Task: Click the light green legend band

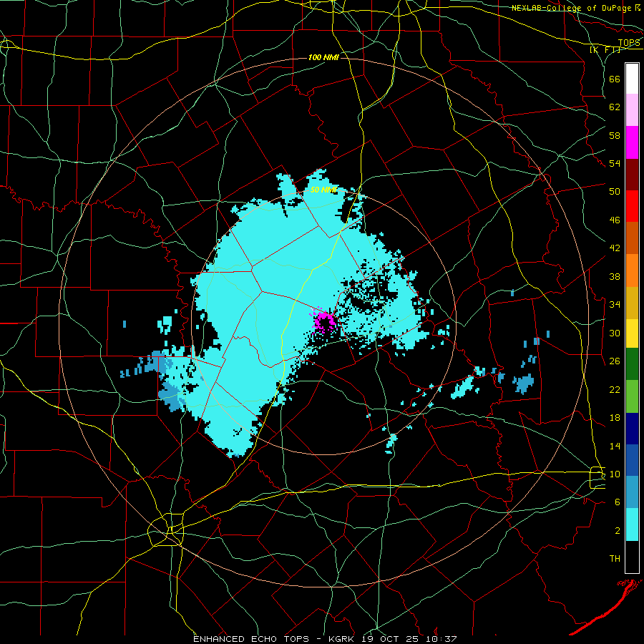Action: 632,396
